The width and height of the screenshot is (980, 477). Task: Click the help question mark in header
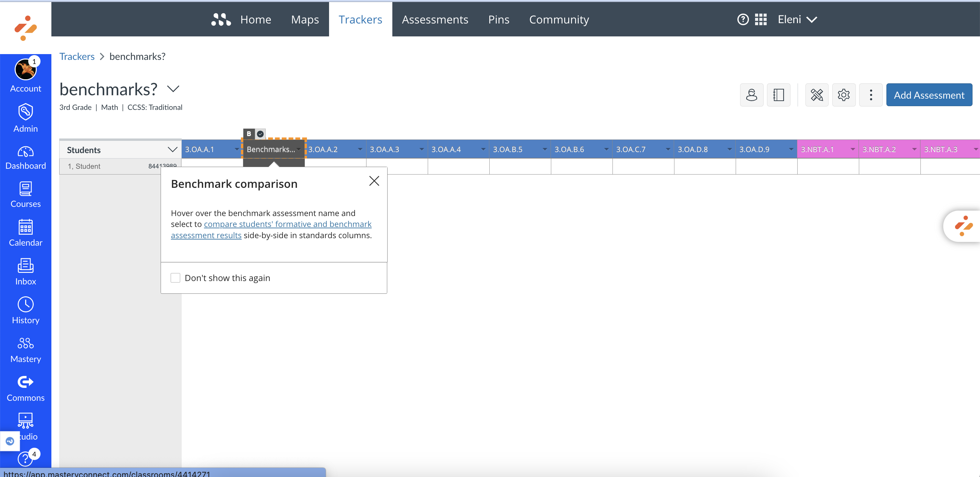click(742, 19)
